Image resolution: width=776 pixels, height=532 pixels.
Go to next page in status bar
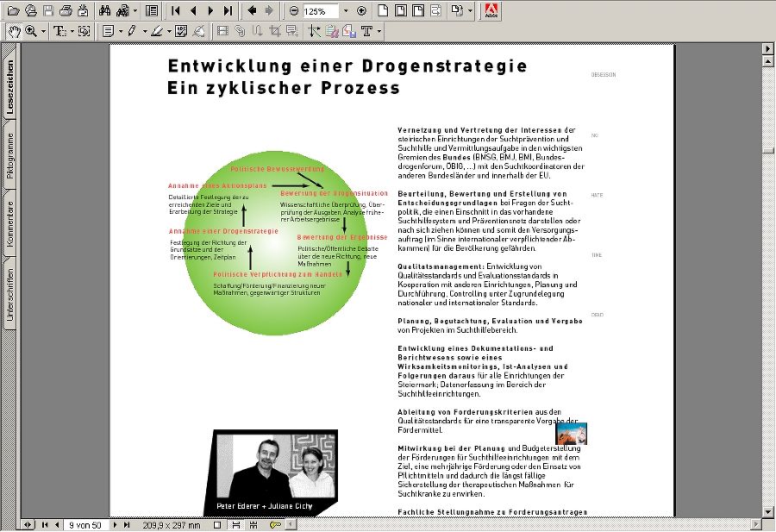[115, 524]
